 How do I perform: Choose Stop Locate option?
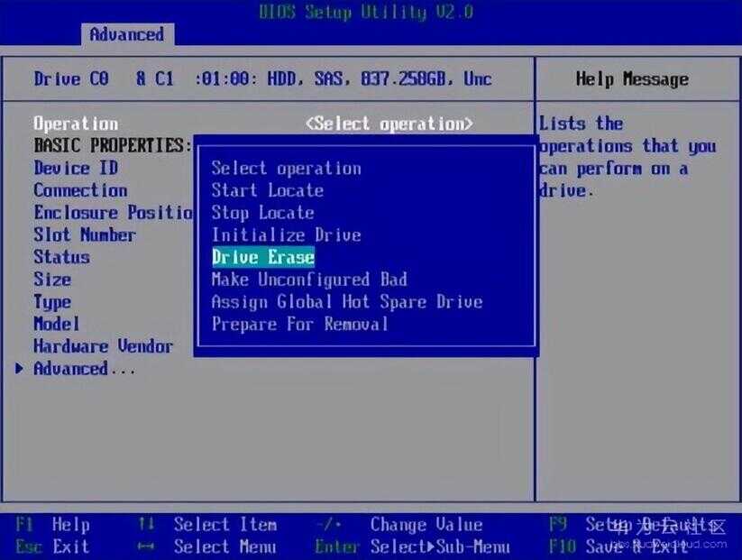[262, 213]
